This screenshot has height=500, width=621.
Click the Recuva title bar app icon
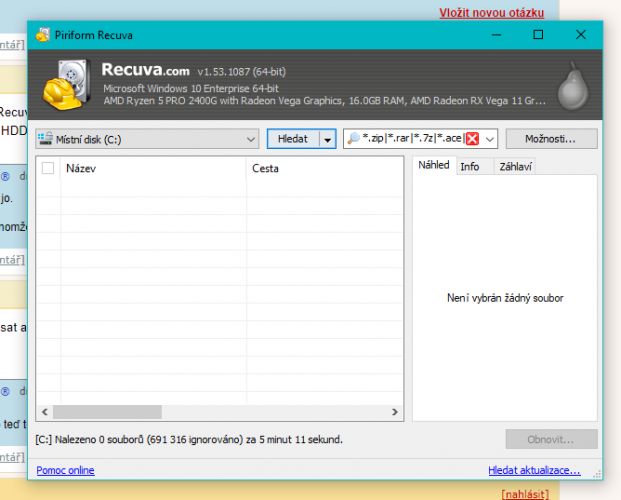click(43, 35)
